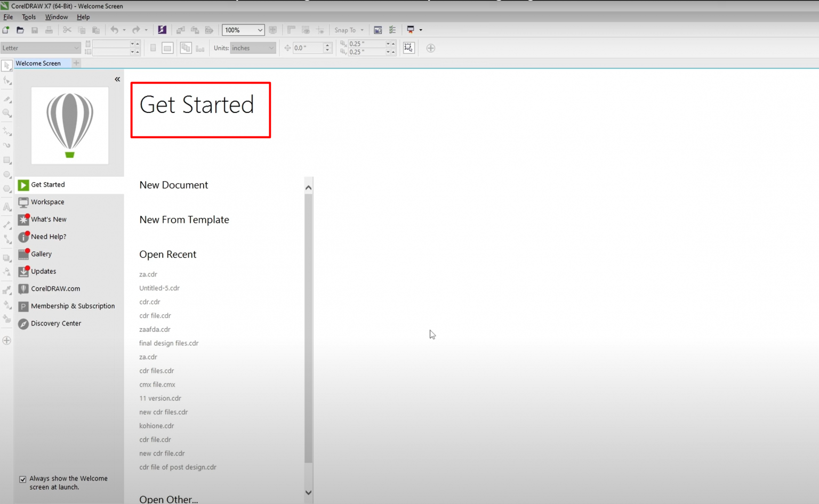Open the Workspace sidebar item
The image size is (819, 504).
tap(69, 202)
